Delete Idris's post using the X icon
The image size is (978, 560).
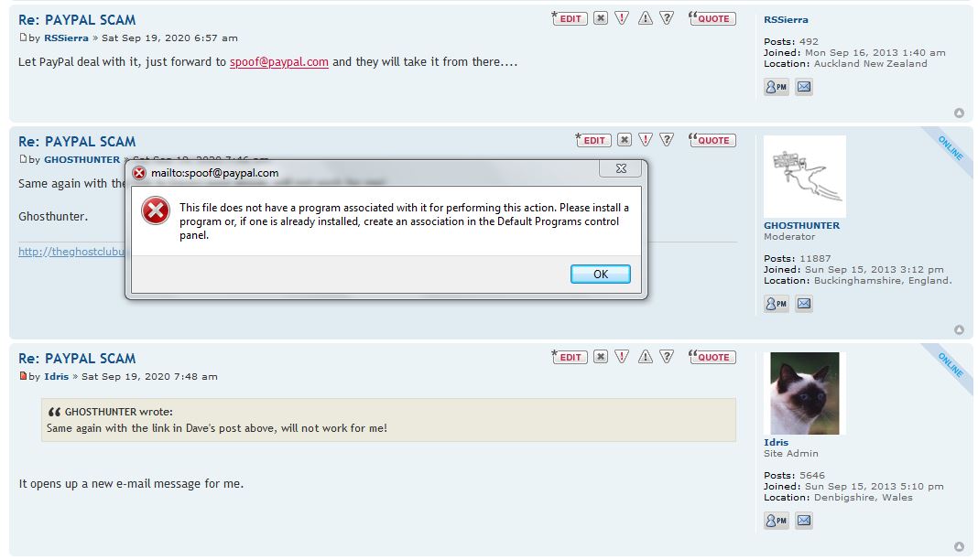point(601,357)
